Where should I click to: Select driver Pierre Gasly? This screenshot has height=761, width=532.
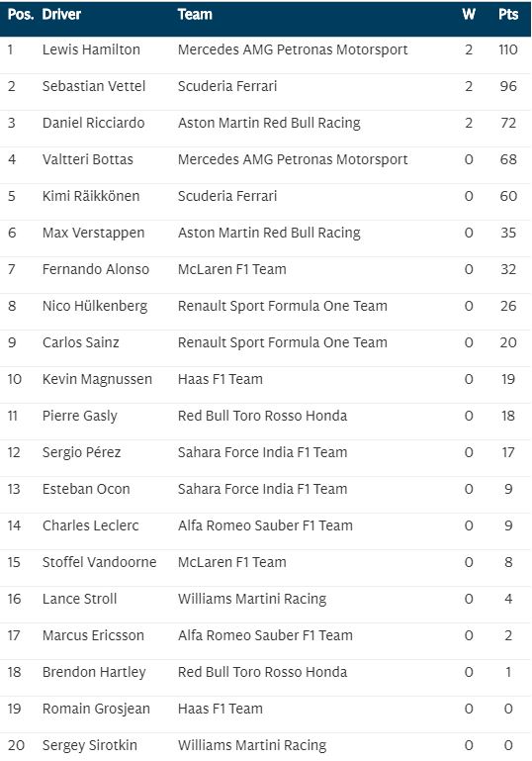[x=79, y=416]
